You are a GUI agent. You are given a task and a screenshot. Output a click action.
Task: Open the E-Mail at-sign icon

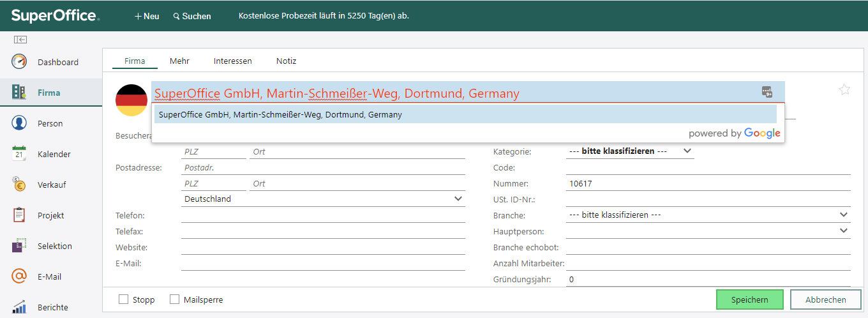[19, 276]
